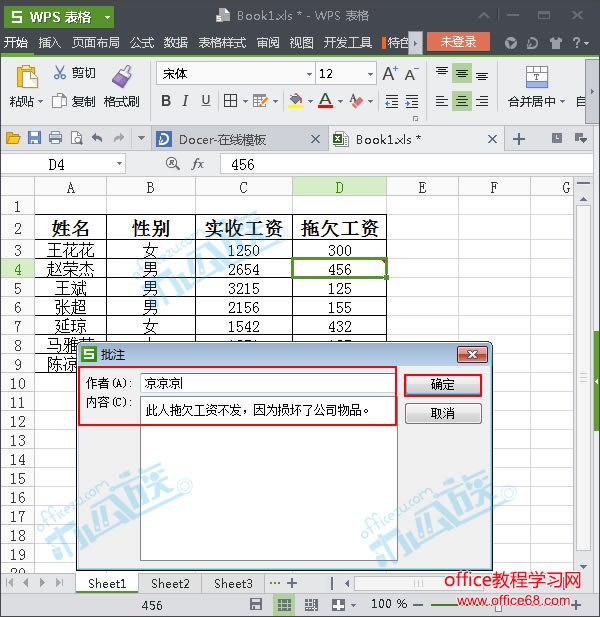
Task: Open the 页面布局 tab
Action: click(x=96, y=42)
